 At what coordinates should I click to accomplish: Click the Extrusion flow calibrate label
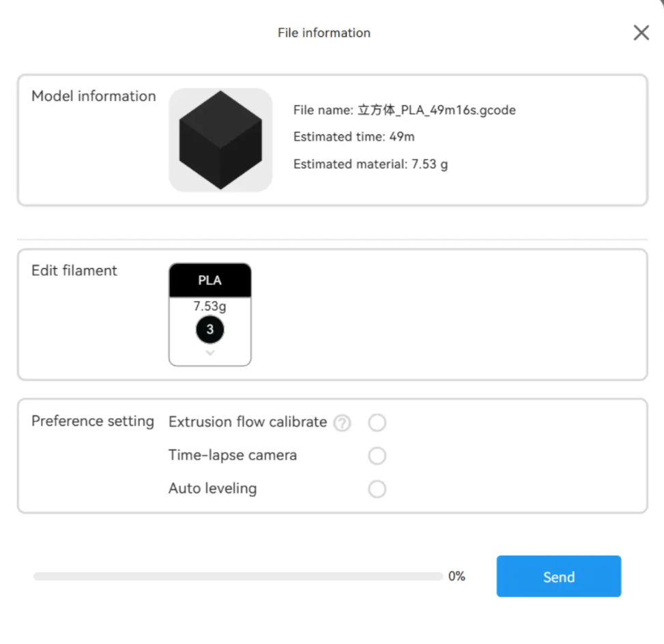click(x=248, y=422)
